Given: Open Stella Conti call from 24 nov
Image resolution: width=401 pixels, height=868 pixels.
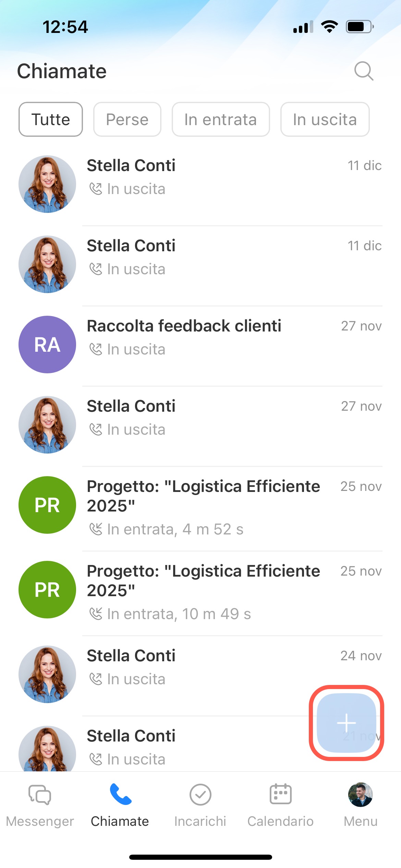Looking at the screenshot, I should tap(206, 667).
